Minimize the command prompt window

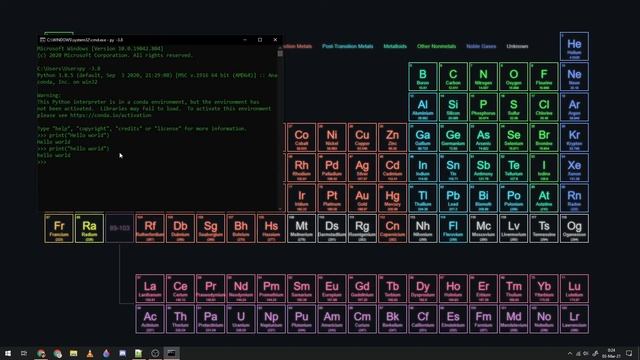[x=245, y=40]
